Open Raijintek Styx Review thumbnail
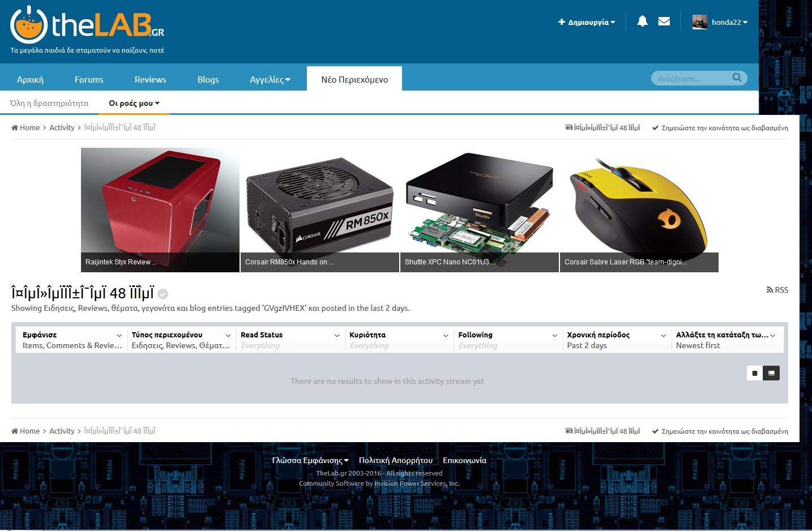The height and width of the screenshot is (531, 812). pos(160,210)
